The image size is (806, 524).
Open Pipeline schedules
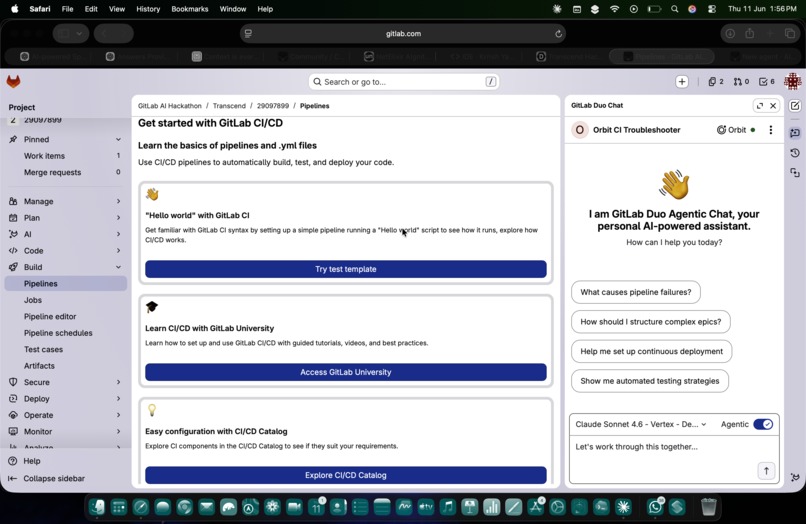click(66, 333)
